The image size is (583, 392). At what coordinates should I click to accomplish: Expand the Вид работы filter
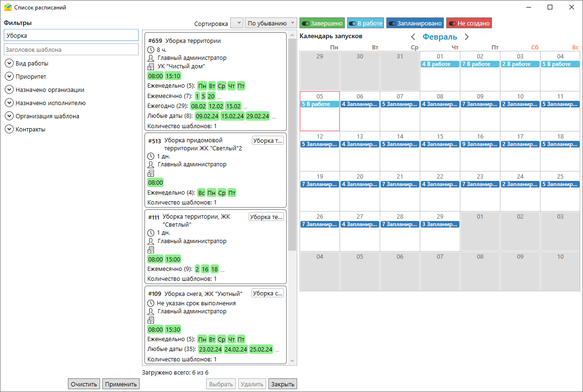pyautogui.click(x=9, y=63)
